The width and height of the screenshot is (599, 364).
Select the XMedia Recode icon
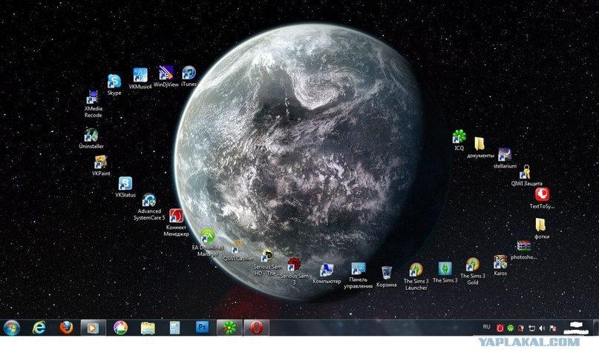click(x=93, y=98)
